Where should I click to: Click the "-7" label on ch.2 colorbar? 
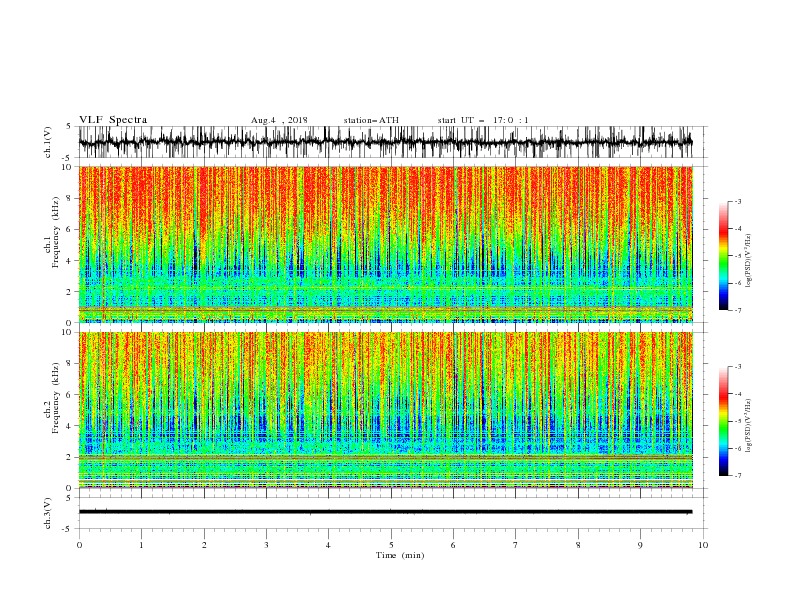coord(738,475)
